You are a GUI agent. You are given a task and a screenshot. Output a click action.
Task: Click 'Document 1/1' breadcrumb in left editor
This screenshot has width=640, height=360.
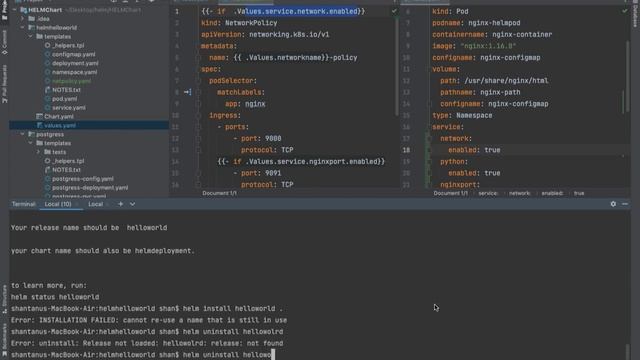pos(219,193)
